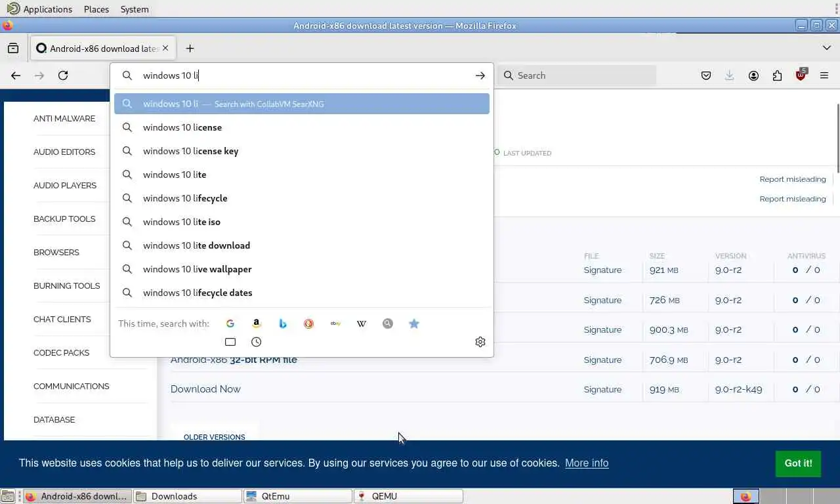840x504 pixels.
Task: Go back with the Firefox back arrow
Action: coord(16,75)
